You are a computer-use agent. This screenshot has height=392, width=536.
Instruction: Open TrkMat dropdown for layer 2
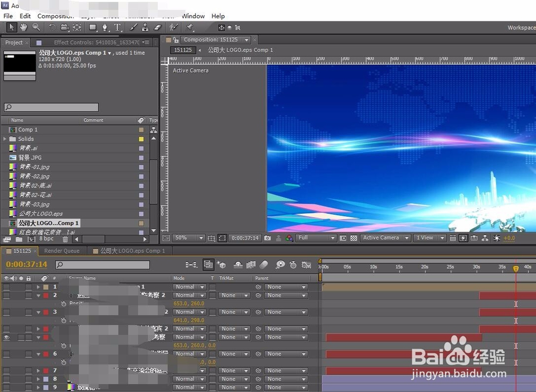(x=234, y=296)
